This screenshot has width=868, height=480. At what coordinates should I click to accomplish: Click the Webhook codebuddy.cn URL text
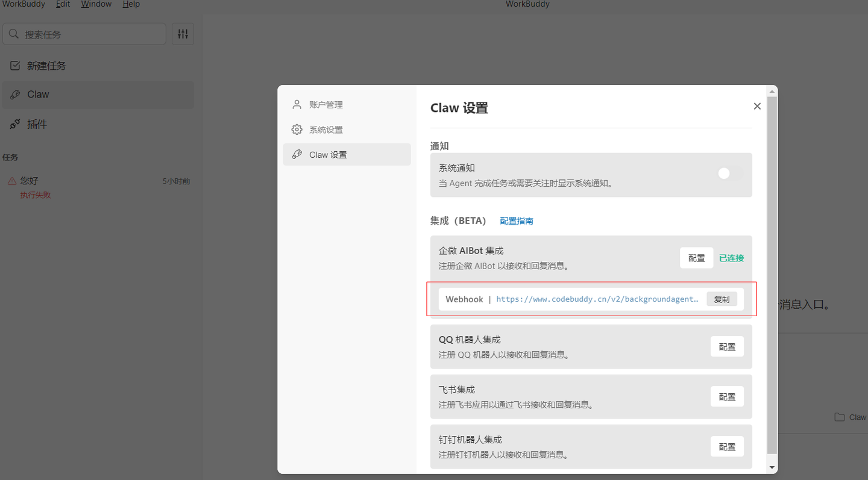coord(597,299)
